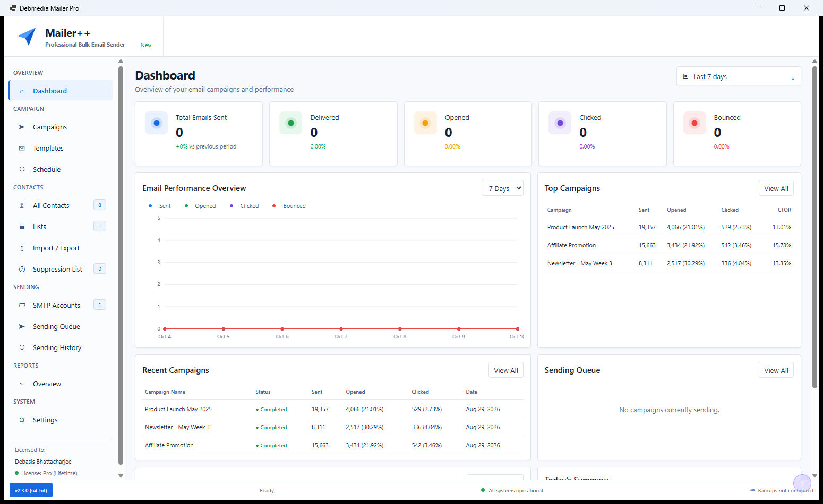Click the Backups not configured status
The width and height of the screenshot is (823, 504).
coord(782,491)
